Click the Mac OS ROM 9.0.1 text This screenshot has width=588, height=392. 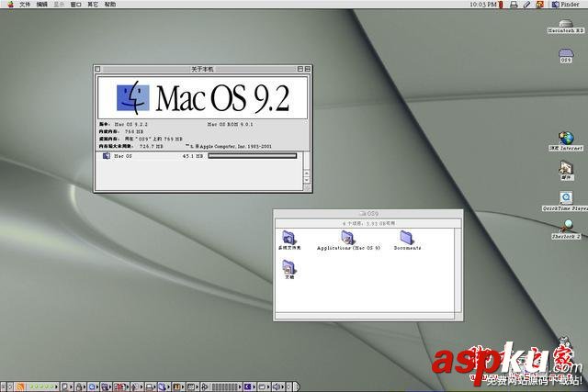pyautogui.click(x=230, y=124)
